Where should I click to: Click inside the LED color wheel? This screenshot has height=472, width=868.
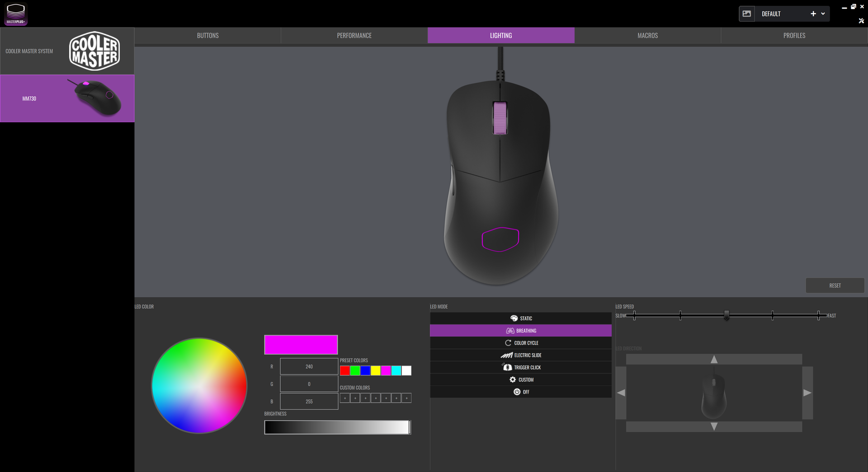pos(199,386)
